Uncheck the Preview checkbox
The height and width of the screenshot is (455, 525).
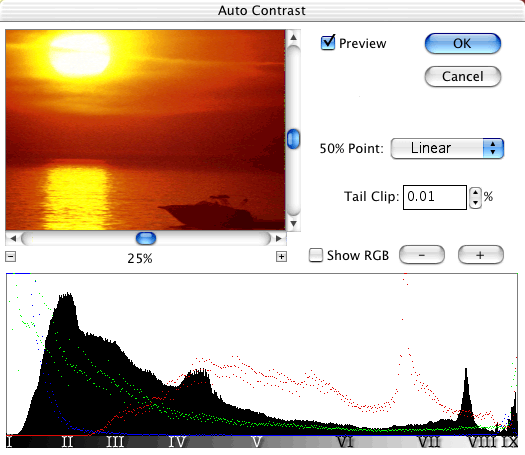pyautogui.click(x=328, y=43)
